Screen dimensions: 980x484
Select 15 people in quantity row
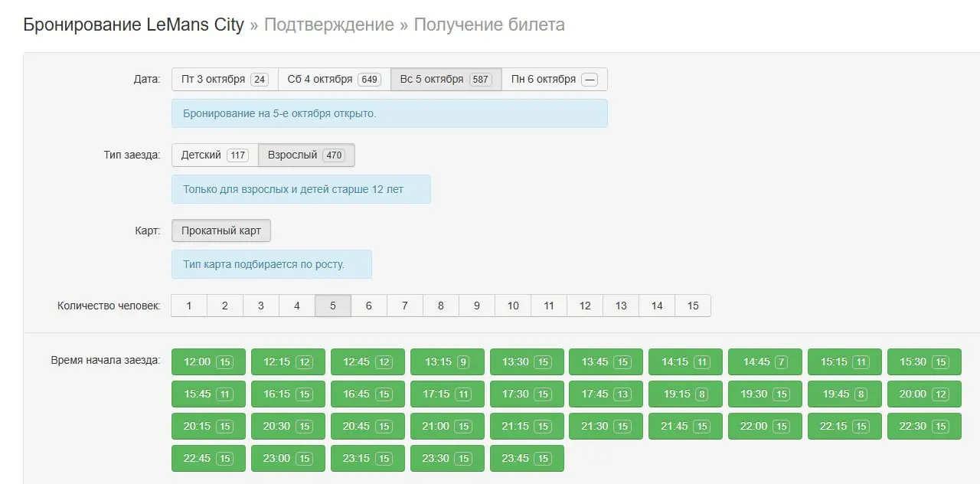click(x=693, y=306)
